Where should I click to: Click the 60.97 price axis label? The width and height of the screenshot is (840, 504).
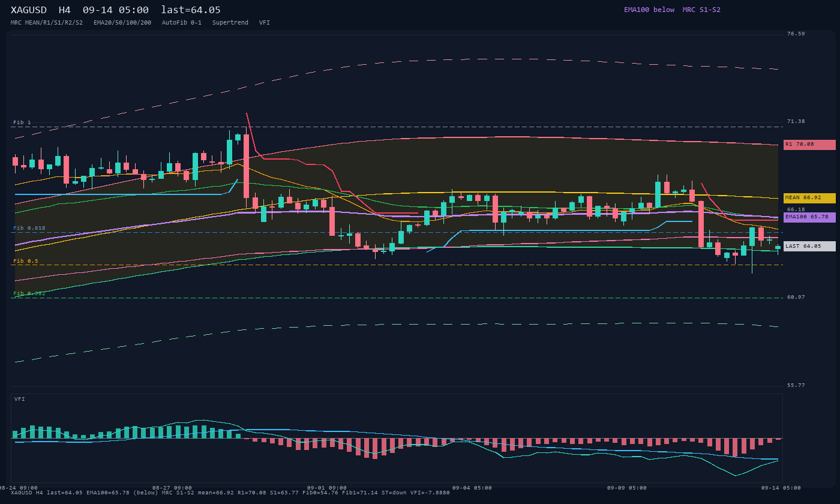796,297
